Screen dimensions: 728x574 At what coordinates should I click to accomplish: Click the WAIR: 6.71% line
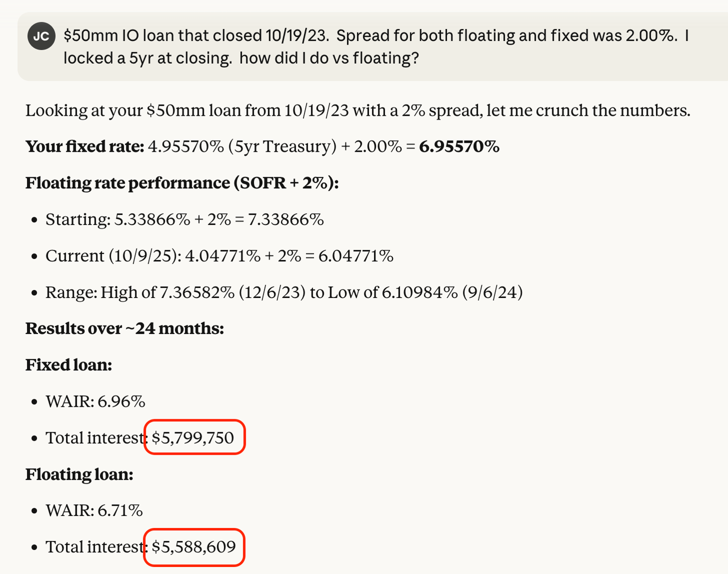[x=94, y=511]
